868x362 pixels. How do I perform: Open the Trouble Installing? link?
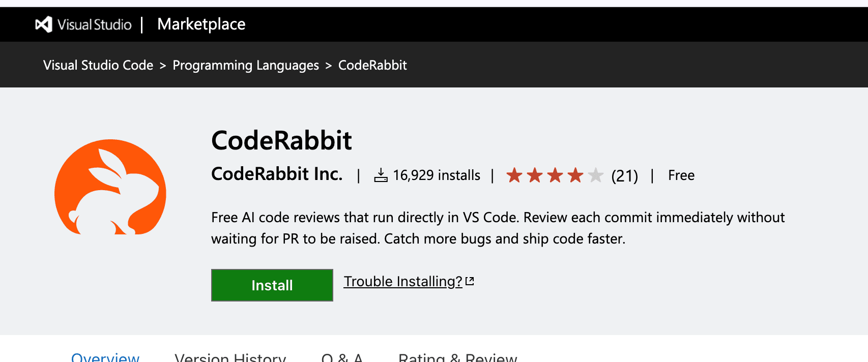click(402, 281)
